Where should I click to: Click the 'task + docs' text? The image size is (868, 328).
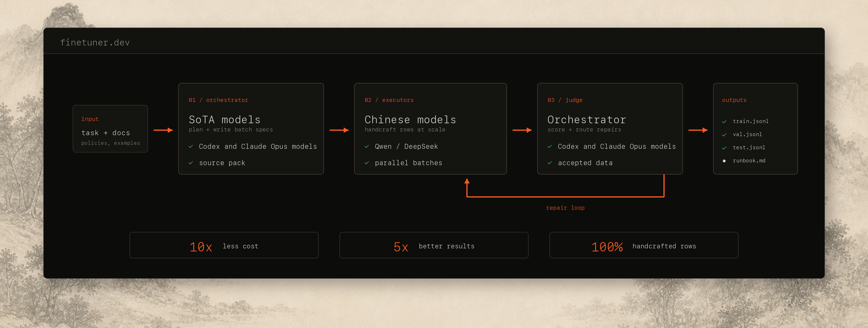tap(106, 133)
